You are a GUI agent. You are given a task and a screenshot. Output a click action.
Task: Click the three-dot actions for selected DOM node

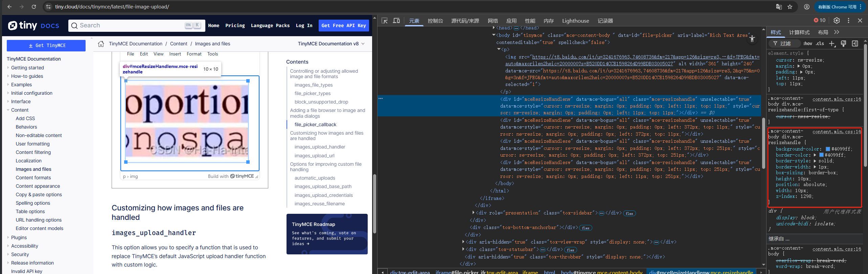[x=381, y=98]
